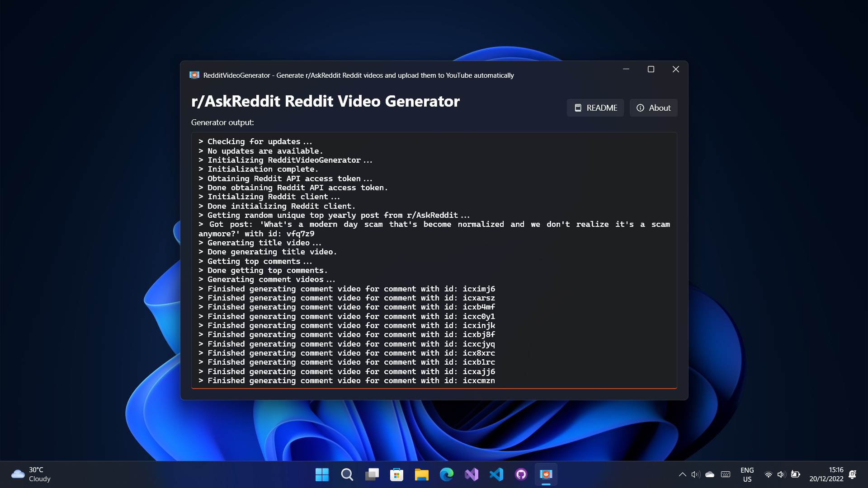Click the line with comment id icxc0y1

click(x=347, y=316)
